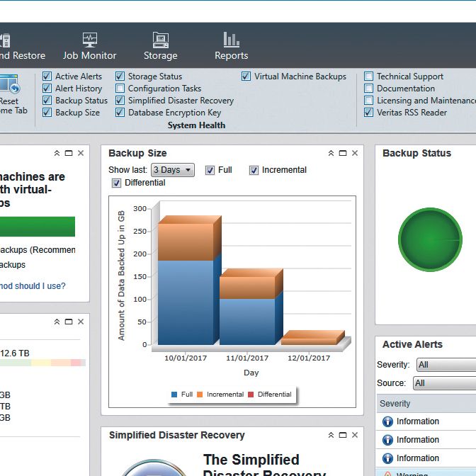
Task: Click the 10/01/2017 Full blue bar
Action: coord(186,302)
